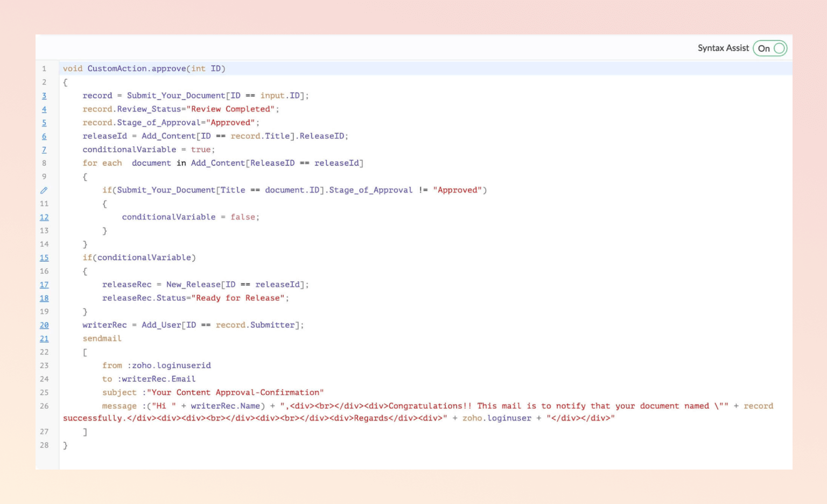This screenshot has width=827, height=504.
Task: Click the pencil edit icon in gutter
Action: pyautogui.click(x=44, y=190)
